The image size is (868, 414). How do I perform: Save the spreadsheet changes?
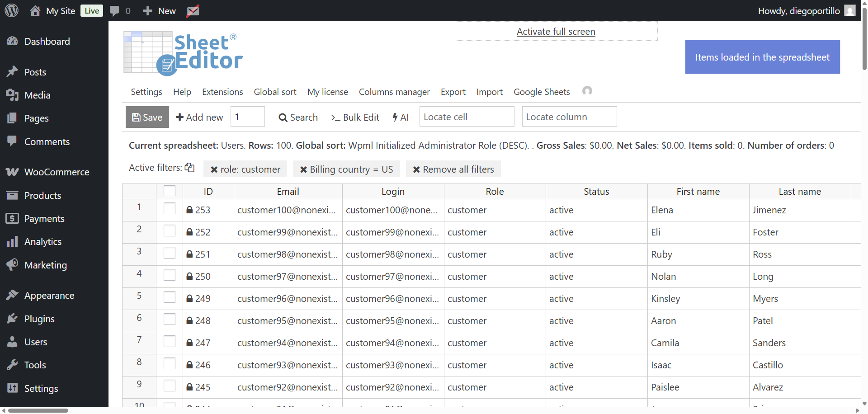coord(147,117)
